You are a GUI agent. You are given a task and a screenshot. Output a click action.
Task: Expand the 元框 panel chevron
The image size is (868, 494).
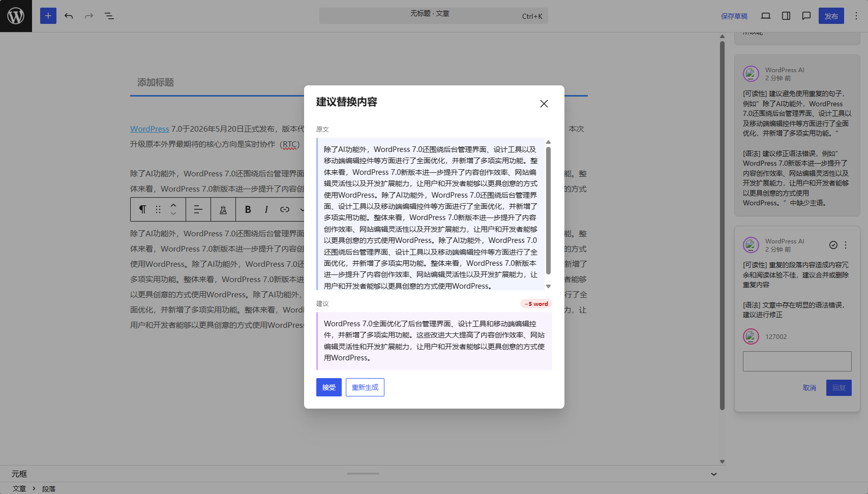click(714, 474)
